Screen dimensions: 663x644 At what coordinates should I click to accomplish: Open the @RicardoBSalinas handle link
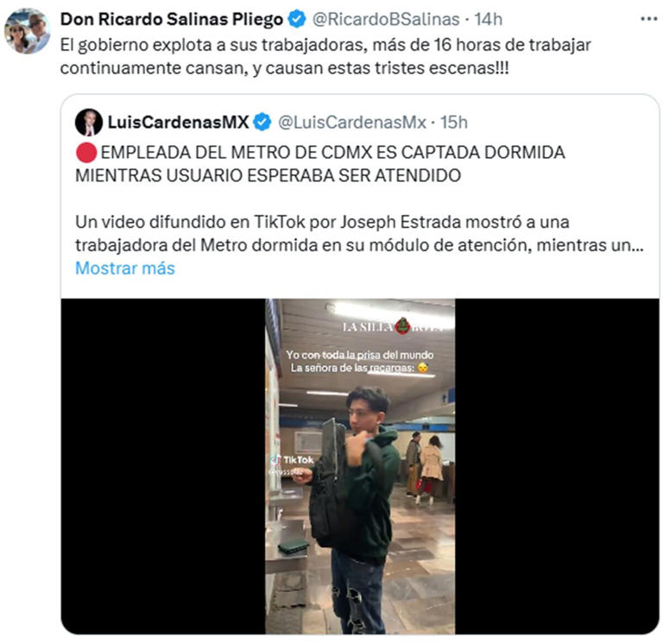coord(386,19)
